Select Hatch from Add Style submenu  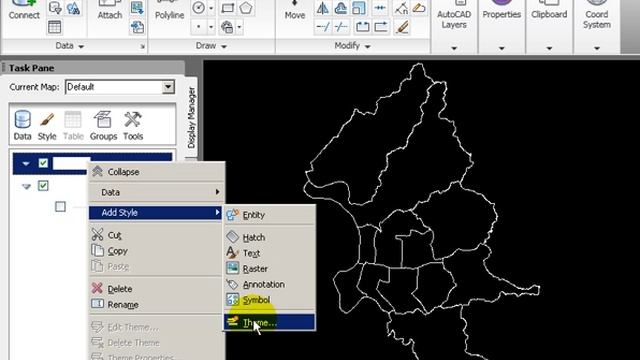click(x=269, y=237)
